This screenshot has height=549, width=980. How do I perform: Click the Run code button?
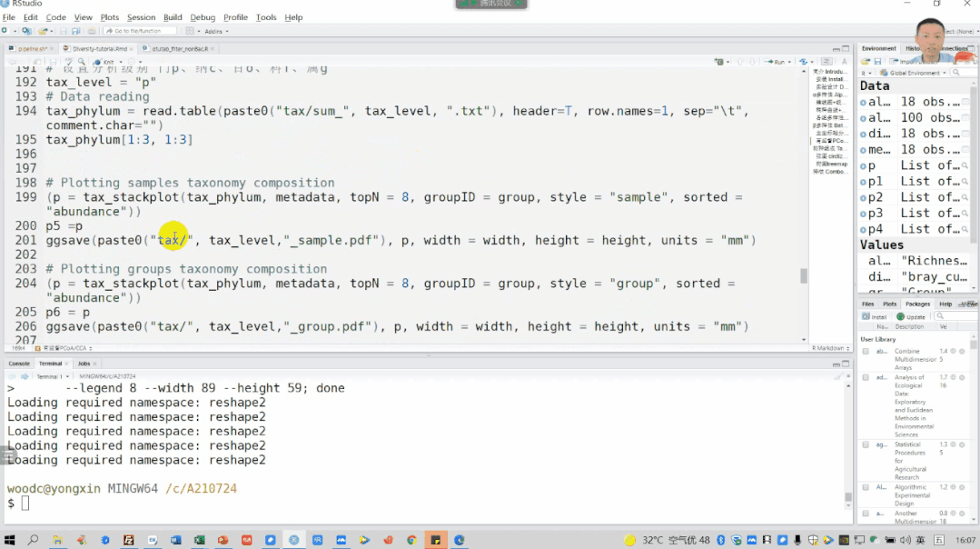[x=775, y=62]
